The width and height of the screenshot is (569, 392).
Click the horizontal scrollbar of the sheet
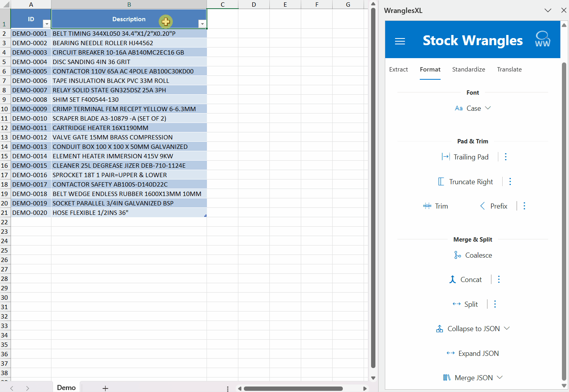(x=293, y=388)
